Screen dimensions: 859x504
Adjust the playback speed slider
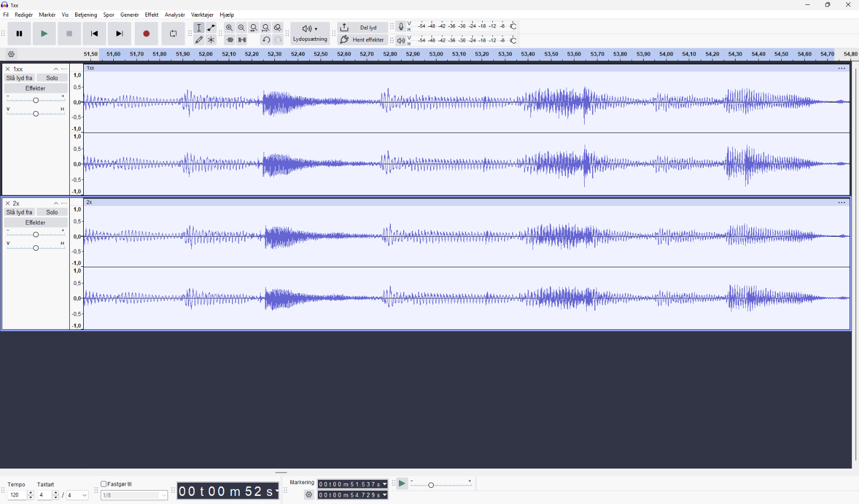[x=441, y=485]
